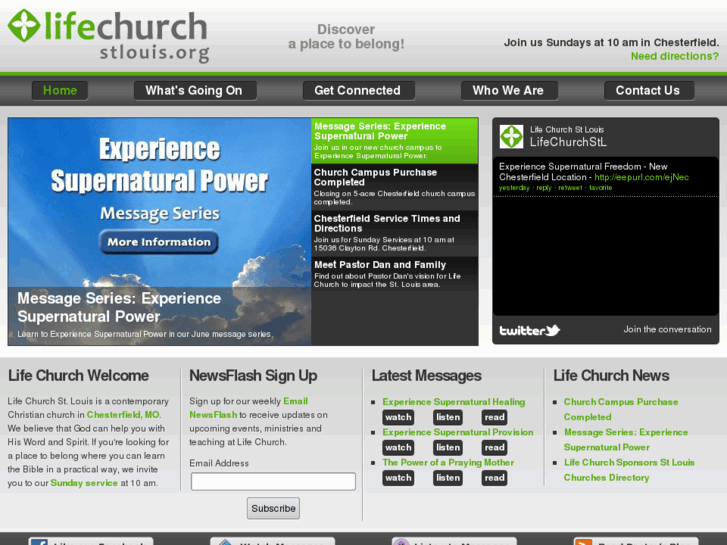Open the Who We Are menu
The height and width of the screenshot is (545, 727).
click(x=509, y=90)
